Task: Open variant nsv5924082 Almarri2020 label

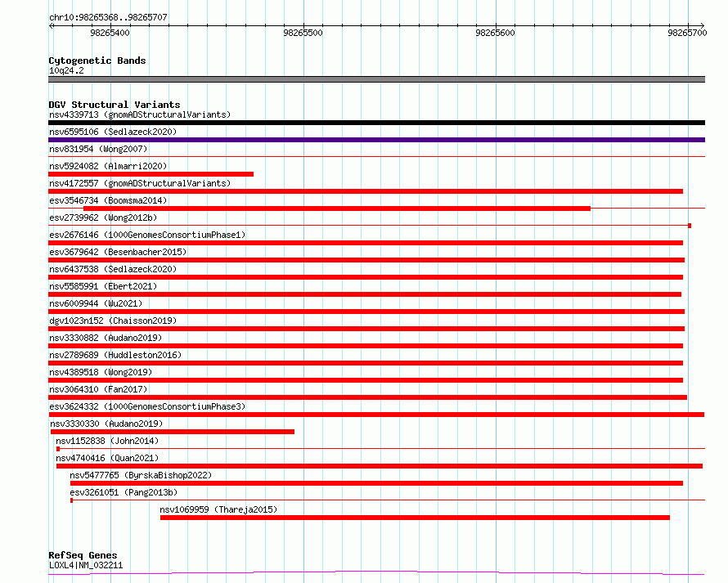Action: pyautogui.click(x=108, y=166)
